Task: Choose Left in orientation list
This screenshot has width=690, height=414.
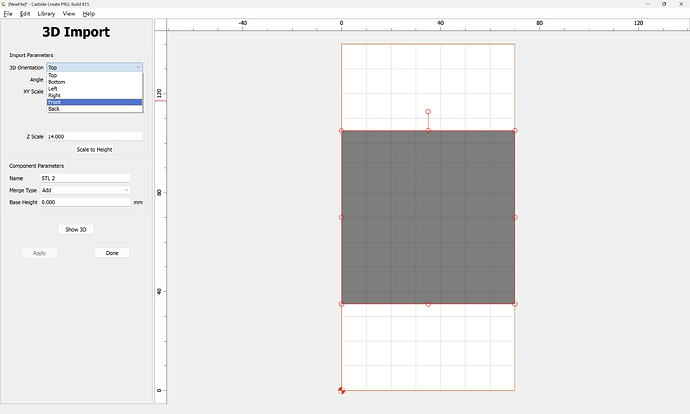Action: pyautogui.click(x=95, y=88)
